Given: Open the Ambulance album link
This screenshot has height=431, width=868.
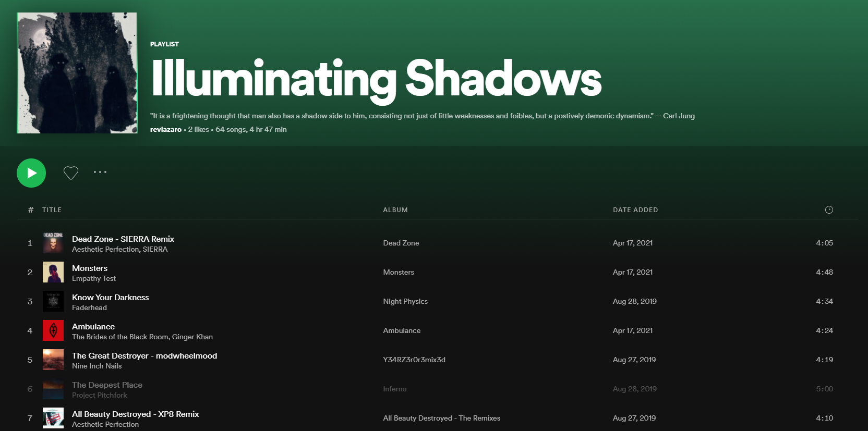Looking at the screenshot, I should click(402, 330).
